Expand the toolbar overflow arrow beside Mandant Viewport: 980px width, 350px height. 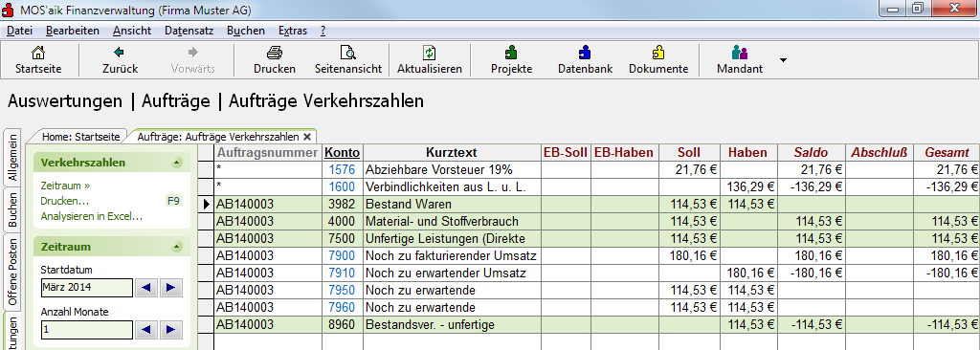(x=783, y=60)
